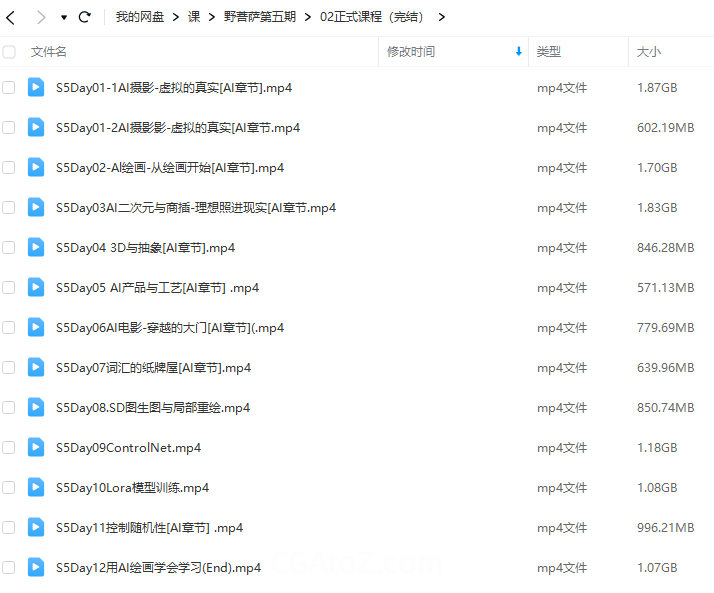
Task: Sort by the 文件名 column header
Action: (49, 51)
